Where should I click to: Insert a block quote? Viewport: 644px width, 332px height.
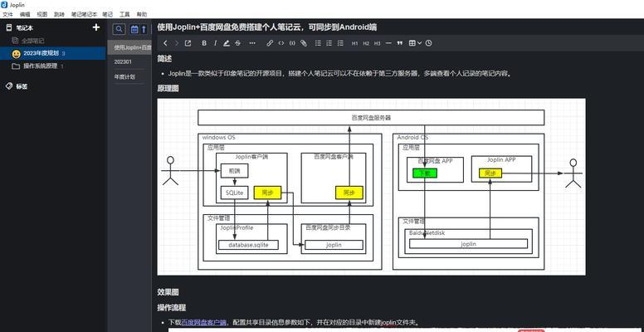pyautogui.click(x=400, y=43)
